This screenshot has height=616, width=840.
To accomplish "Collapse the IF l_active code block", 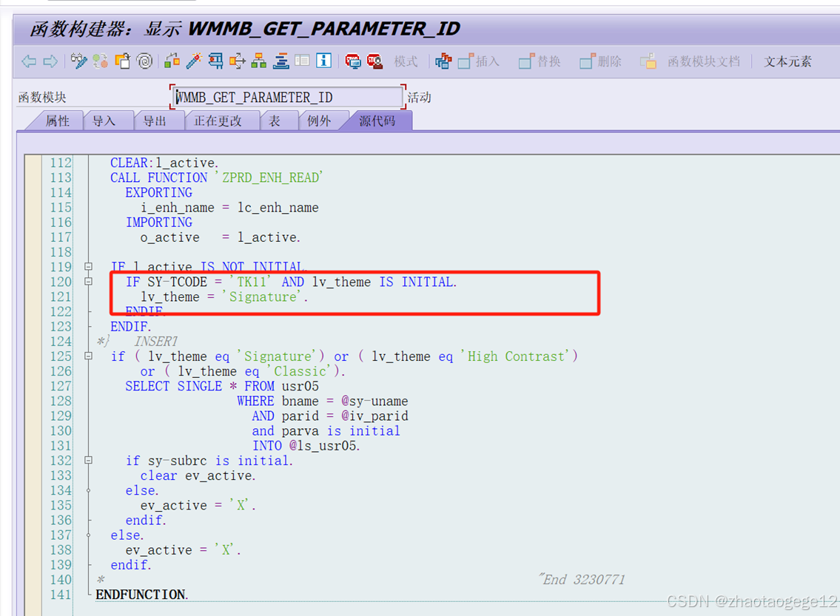I will [88, 266].
